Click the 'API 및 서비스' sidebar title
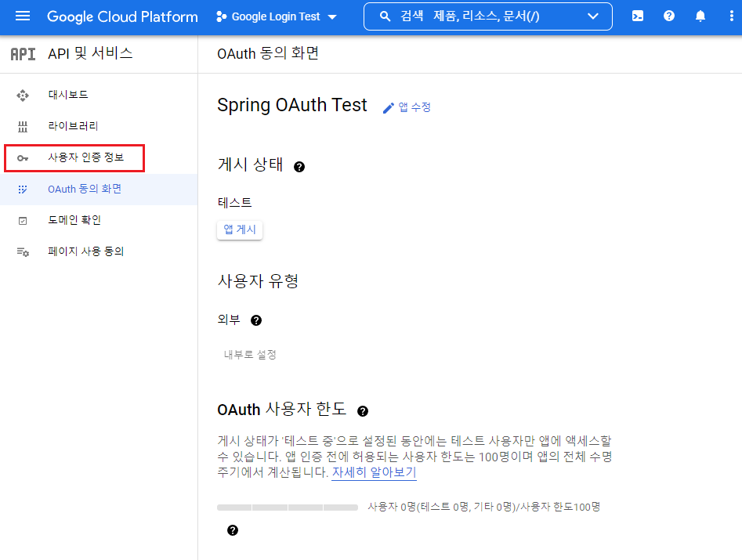The height and width of the screenshot is (560, 742). click(x=90, y=53)
